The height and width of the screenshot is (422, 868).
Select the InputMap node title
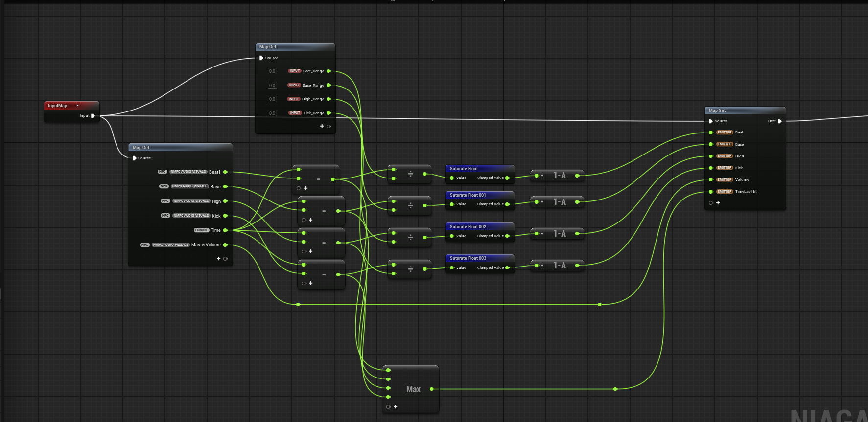[57, 106]
